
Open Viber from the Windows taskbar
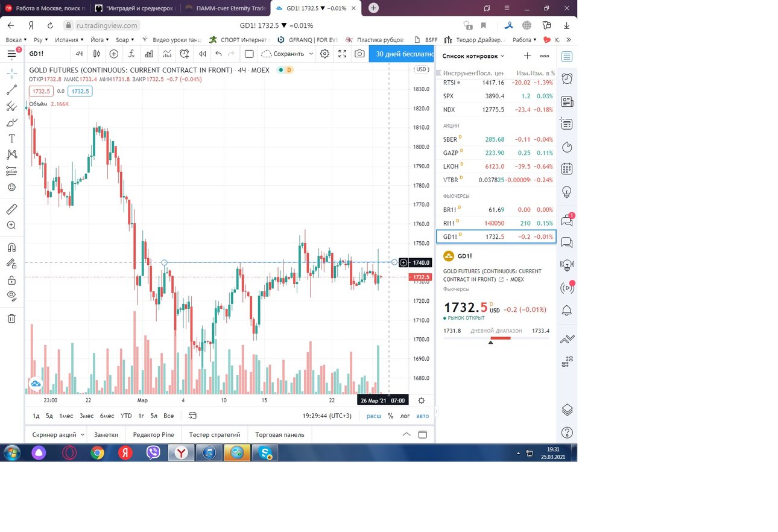(x=153, y=452)
